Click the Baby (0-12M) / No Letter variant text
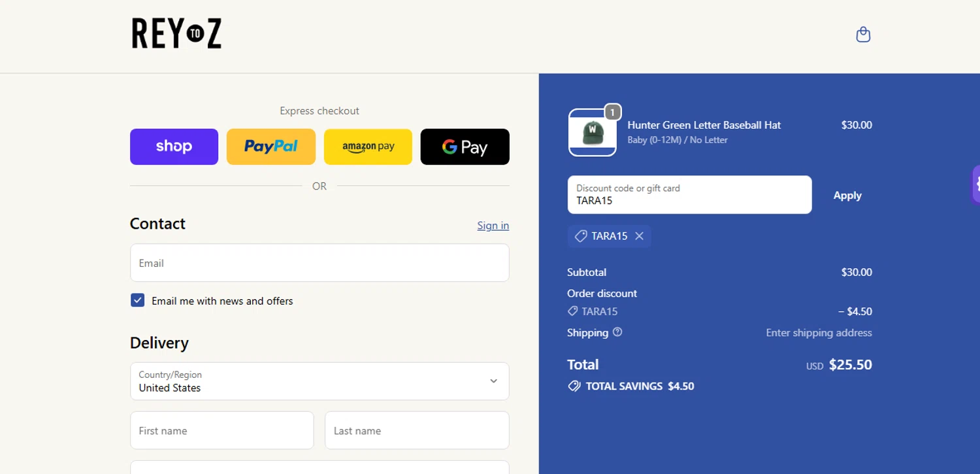 (678, 140)
